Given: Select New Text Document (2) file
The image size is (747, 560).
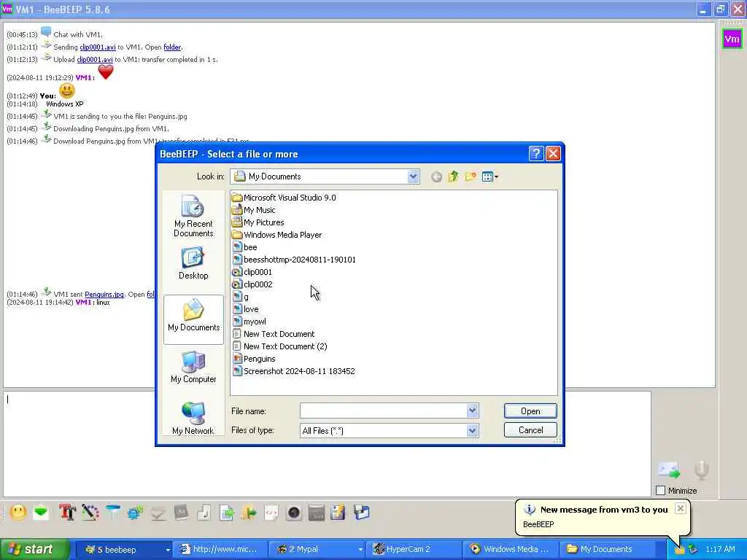Looking at the screenshot, I should (279, 346).
